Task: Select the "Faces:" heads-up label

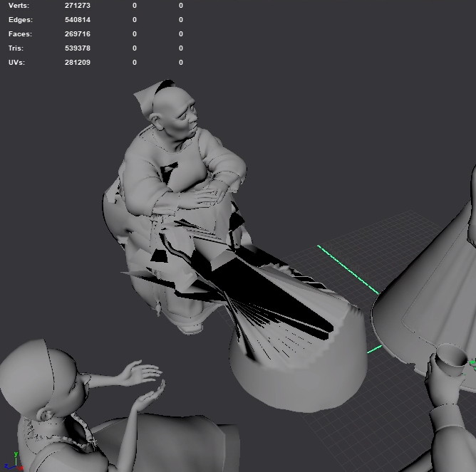Action: point(21,34)
